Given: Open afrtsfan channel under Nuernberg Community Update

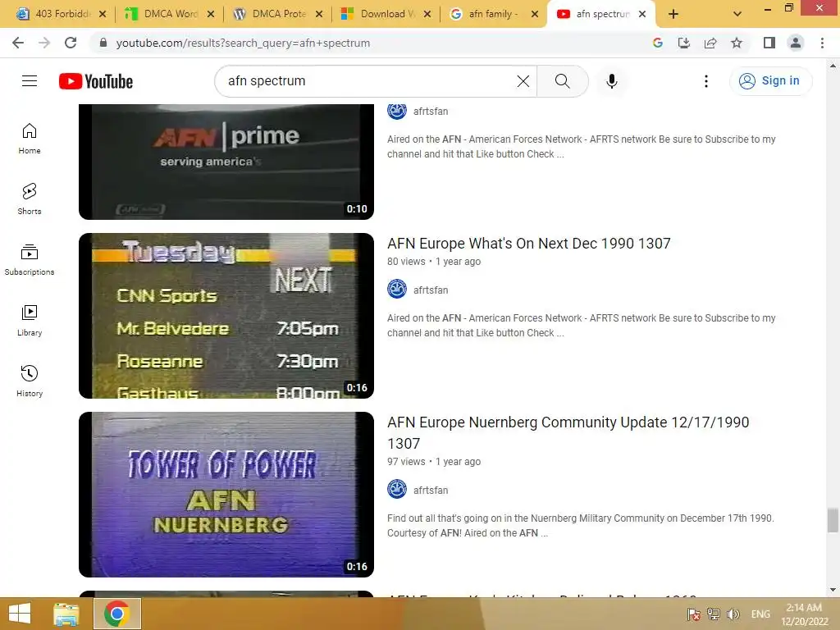Looking at the screenshot, I should 431,491.
